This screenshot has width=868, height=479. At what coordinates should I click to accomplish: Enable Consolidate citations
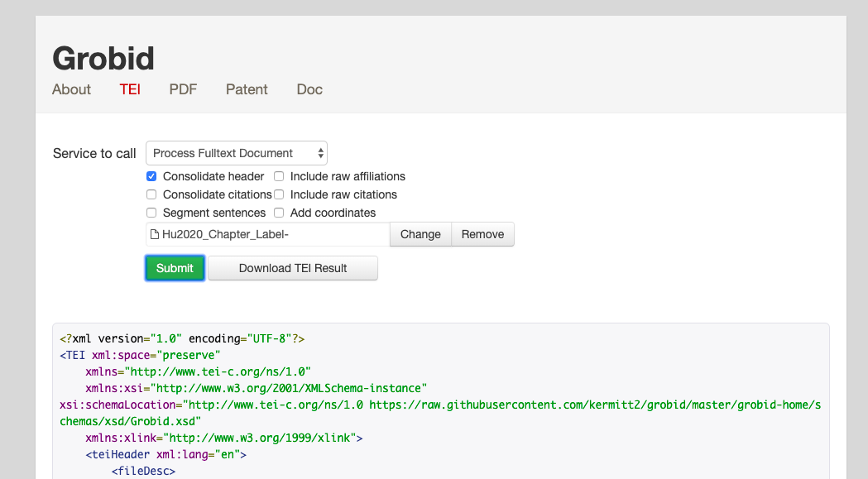click(x=151, y=194)
